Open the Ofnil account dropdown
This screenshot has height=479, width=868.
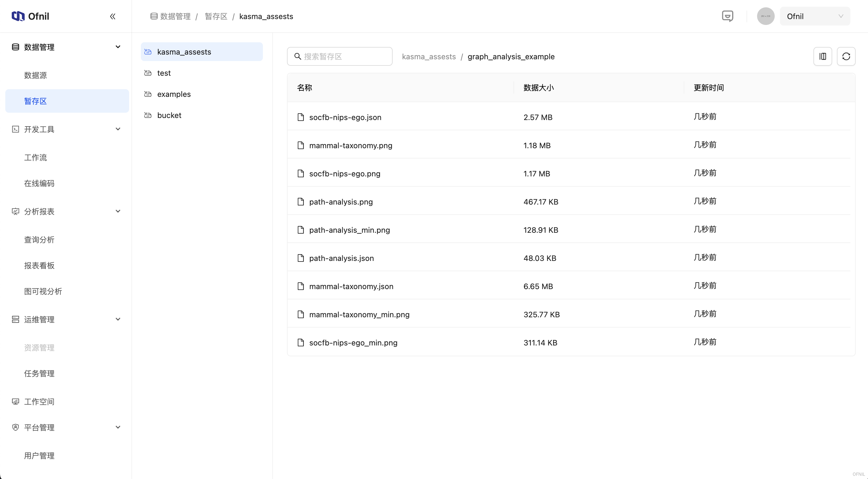coord(815,16)
